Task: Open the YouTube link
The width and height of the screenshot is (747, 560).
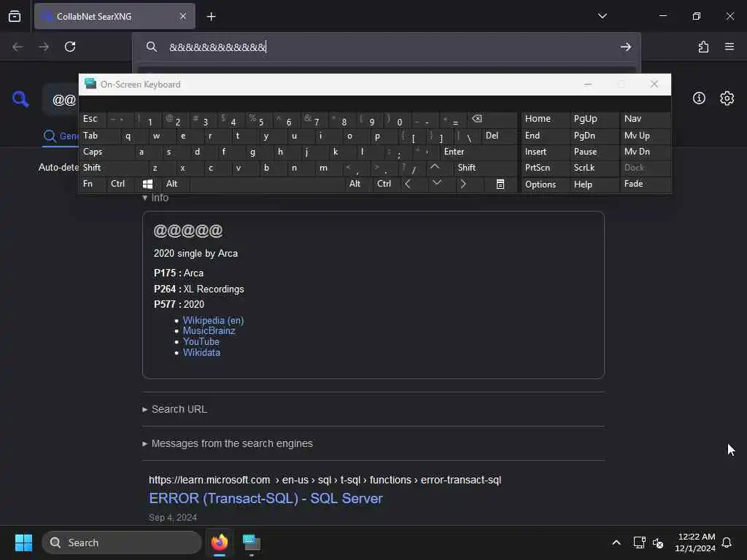Action: (201, 341)
